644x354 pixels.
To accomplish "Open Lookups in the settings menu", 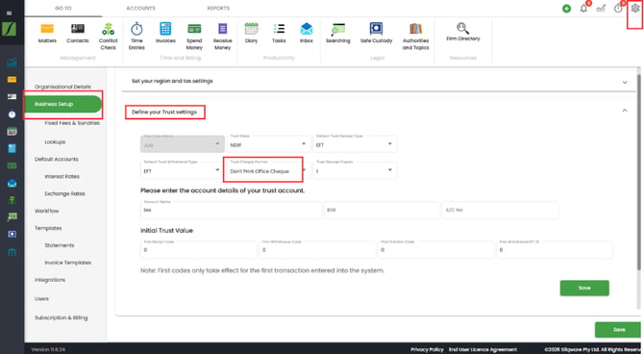I will pos(55,141).
